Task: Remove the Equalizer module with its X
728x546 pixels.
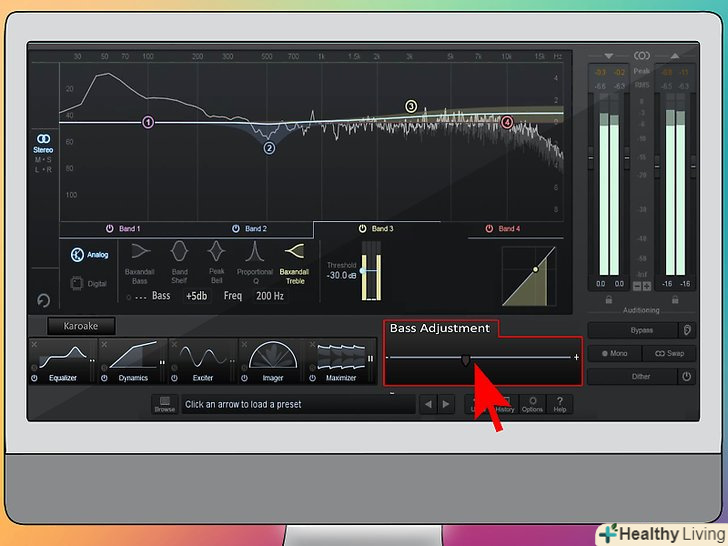Action: click(34, 344)
